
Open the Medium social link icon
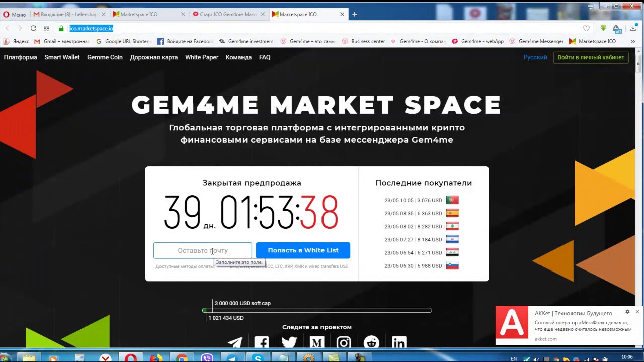[317, 343]
